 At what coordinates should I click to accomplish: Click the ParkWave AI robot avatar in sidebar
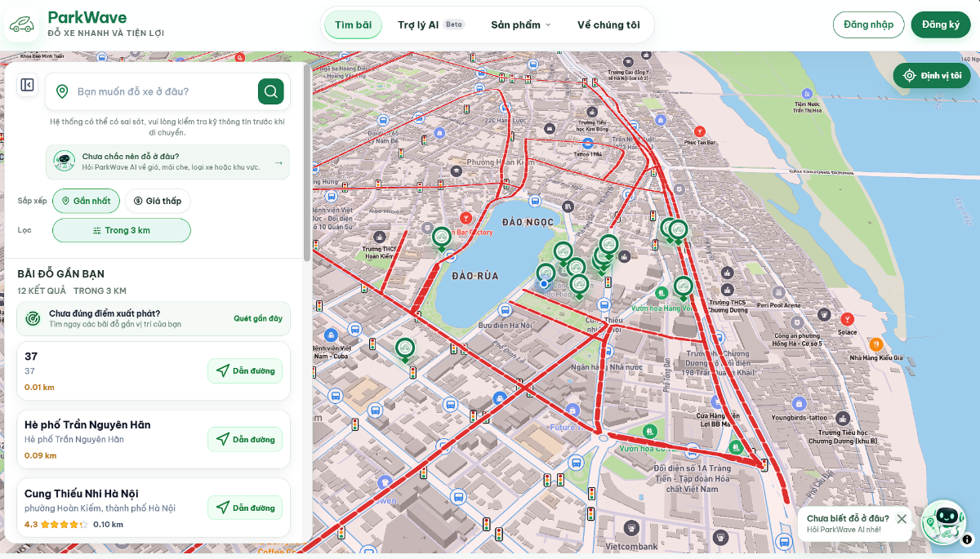pyautogui.click(x=65, y=162)
